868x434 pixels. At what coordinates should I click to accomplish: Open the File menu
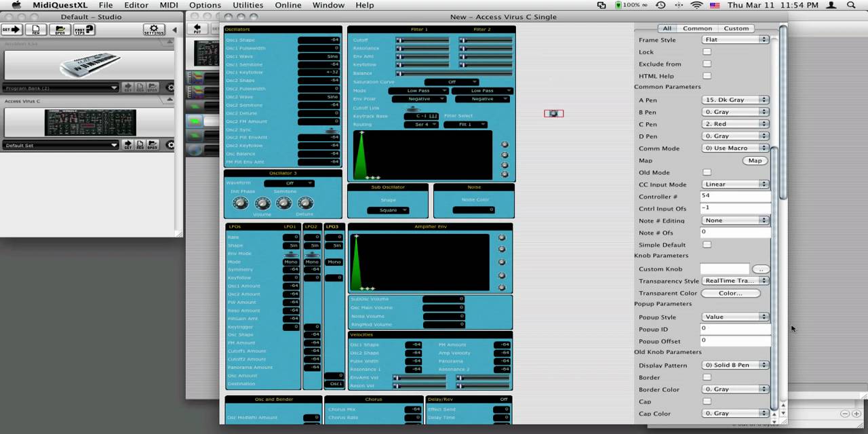[x=106, y=5]
